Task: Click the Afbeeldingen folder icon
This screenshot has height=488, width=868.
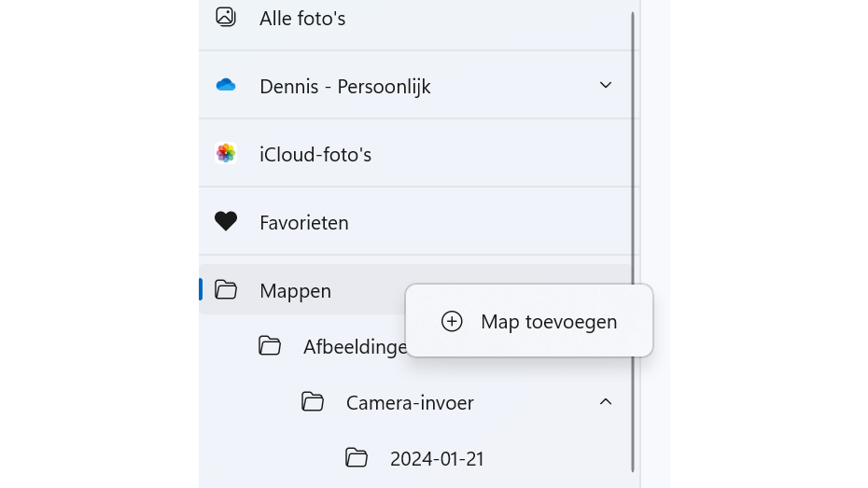Action: pyautogui.click(x=270, y=346)
